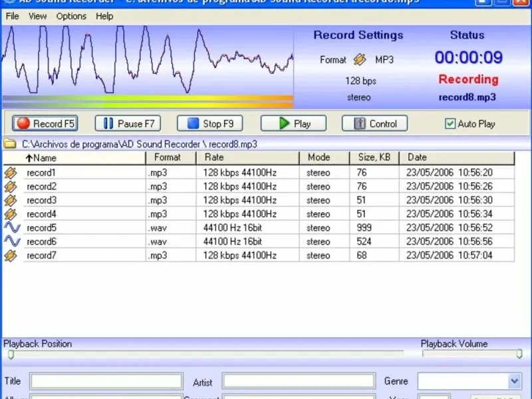
Task: Open the Genre dropdown list
Action: pos(514,381)
